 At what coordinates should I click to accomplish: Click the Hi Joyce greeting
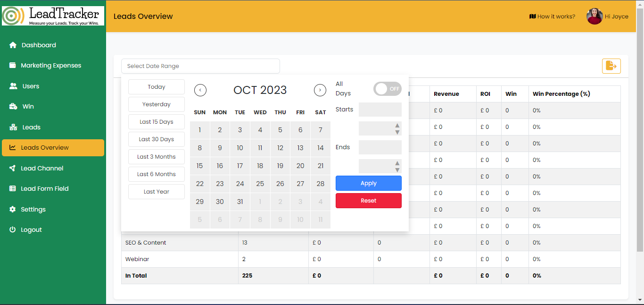click(617, 17)
